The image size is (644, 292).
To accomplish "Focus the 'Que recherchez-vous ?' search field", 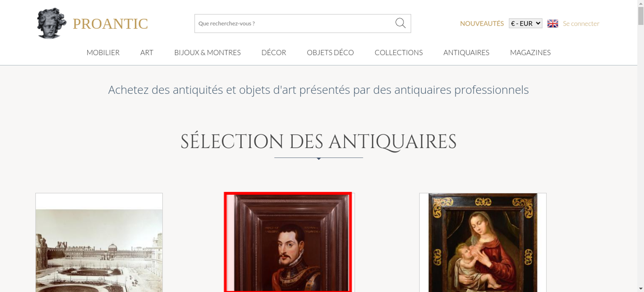I will pyautogui.click(x=293, y=23).
